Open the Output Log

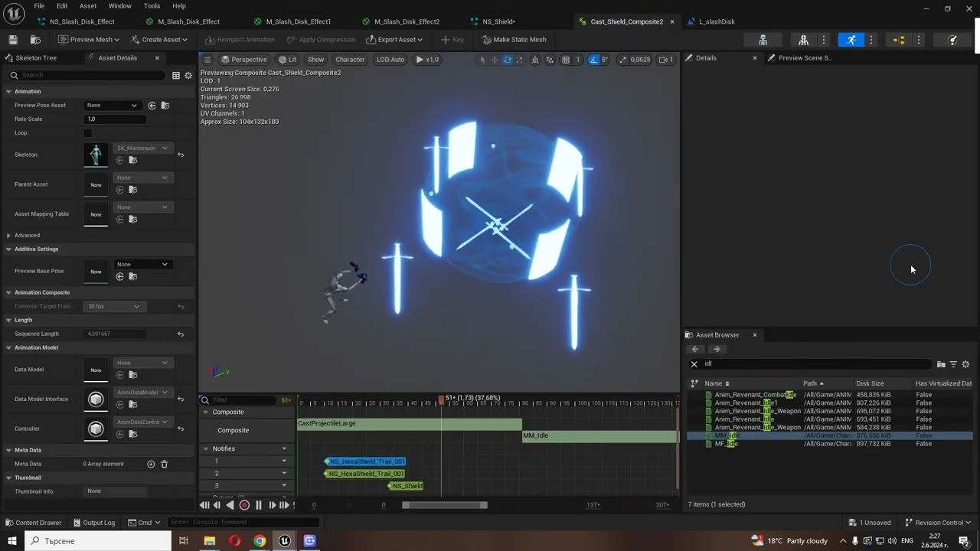pyautogui.click(x=93, y=523)
